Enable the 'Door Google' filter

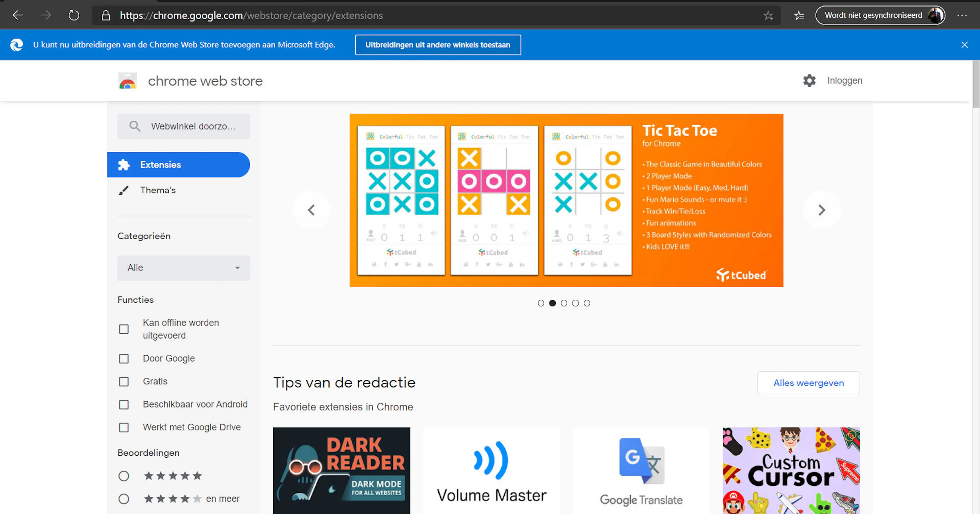coord(124,359)
